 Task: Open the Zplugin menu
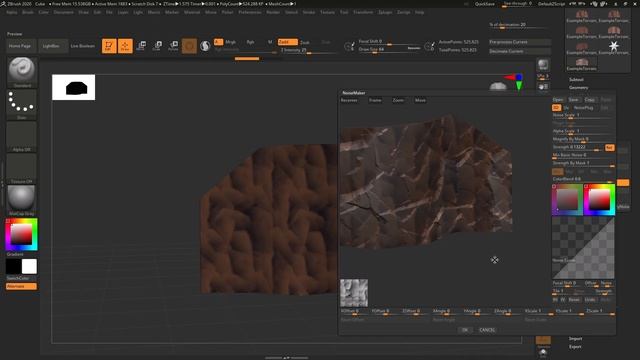click(x=385, y=12)
